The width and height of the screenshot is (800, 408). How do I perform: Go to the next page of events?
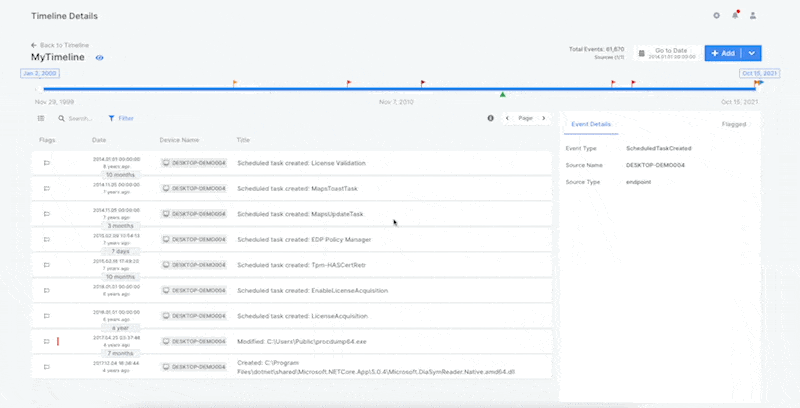543,118
